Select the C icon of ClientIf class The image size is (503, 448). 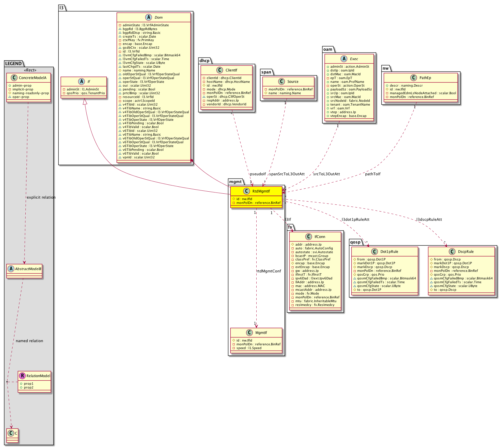(x=220, y=70)
